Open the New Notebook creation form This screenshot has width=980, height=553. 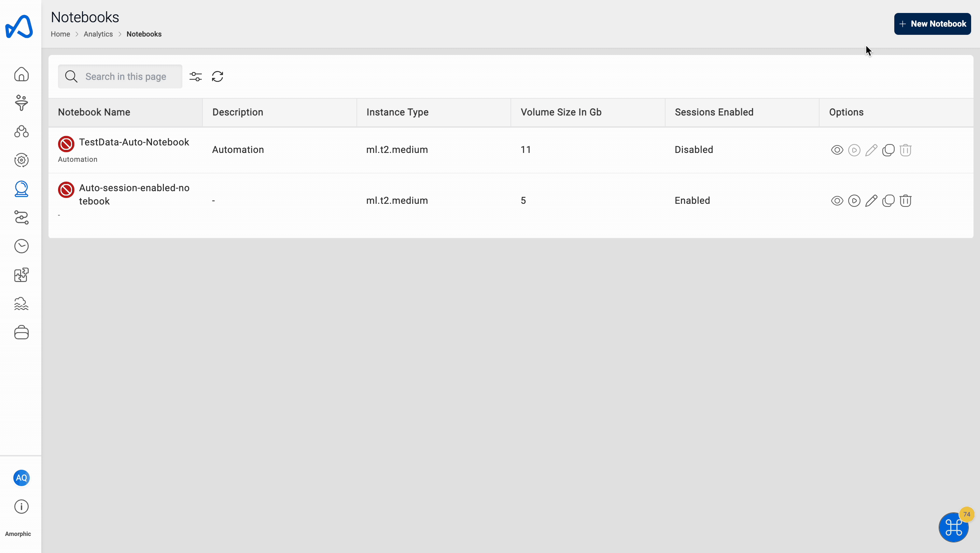point(932,24)
